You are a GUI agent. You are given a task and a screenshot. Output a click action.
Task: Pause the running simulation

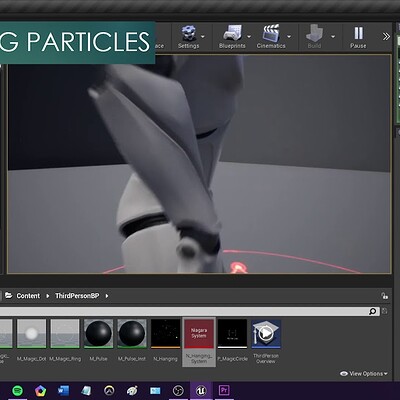pyautogui.click(x=358, y=33)
